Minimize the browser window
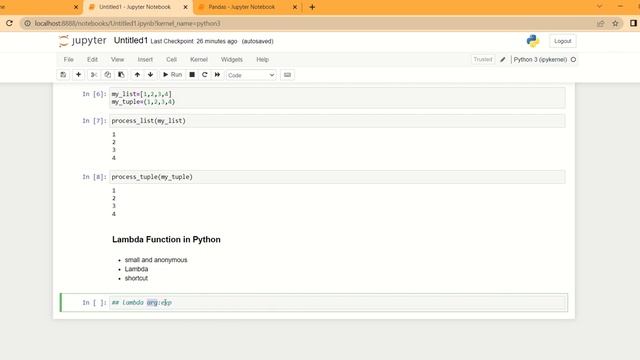This screenshot has height=360, width=640. (620, 7)
